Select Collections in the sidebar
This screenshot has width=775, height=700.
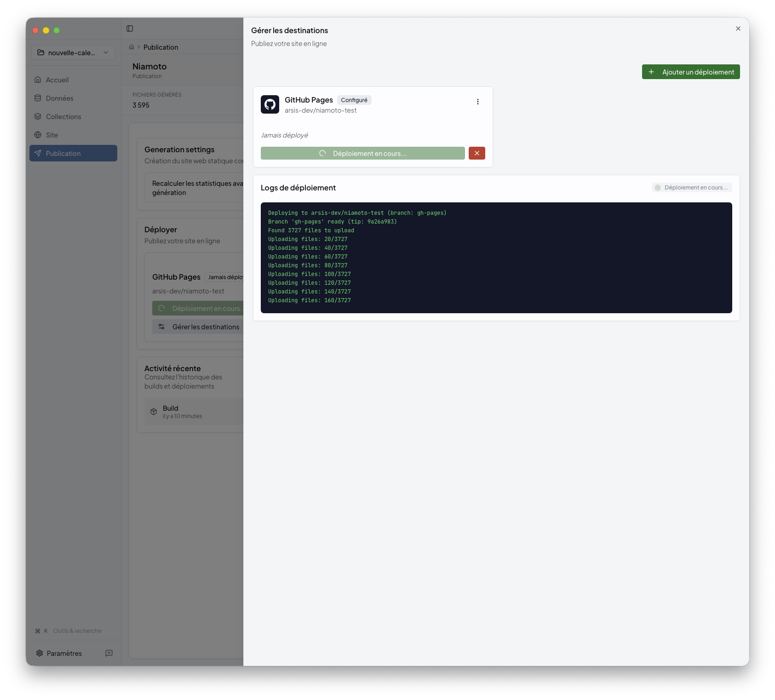click(63, 117)
